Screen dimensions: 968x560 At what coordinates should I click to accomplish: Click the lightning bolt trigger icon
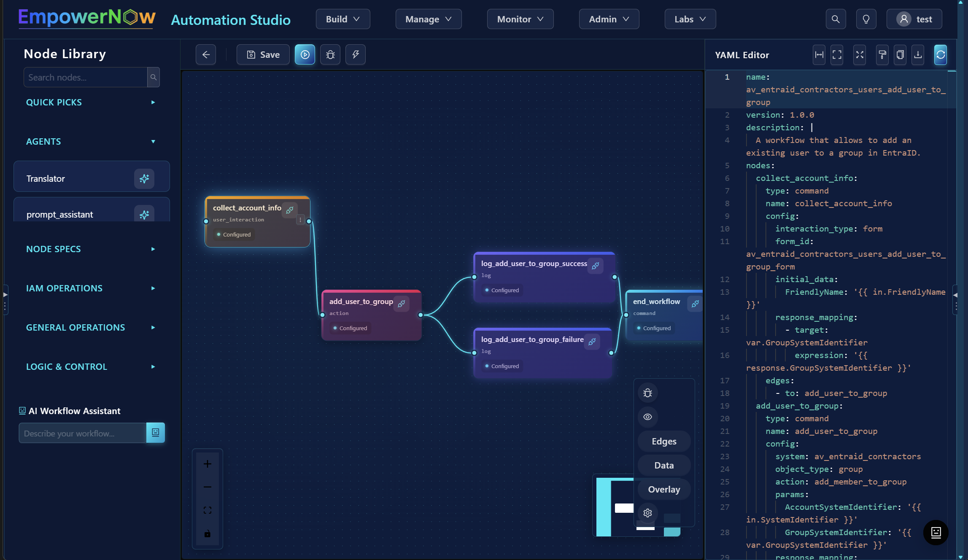tap(356, 54)
